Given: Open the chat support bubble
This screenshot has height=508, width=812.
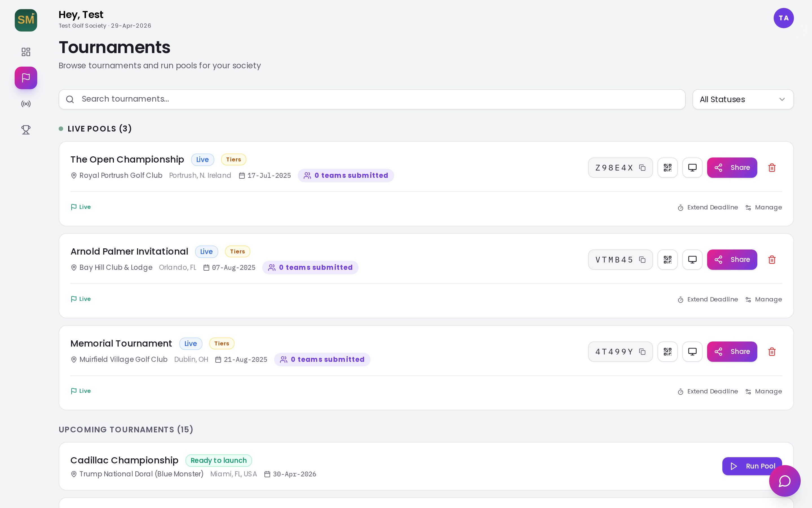Looking at the screenshot, I should [x=784, y=481].
